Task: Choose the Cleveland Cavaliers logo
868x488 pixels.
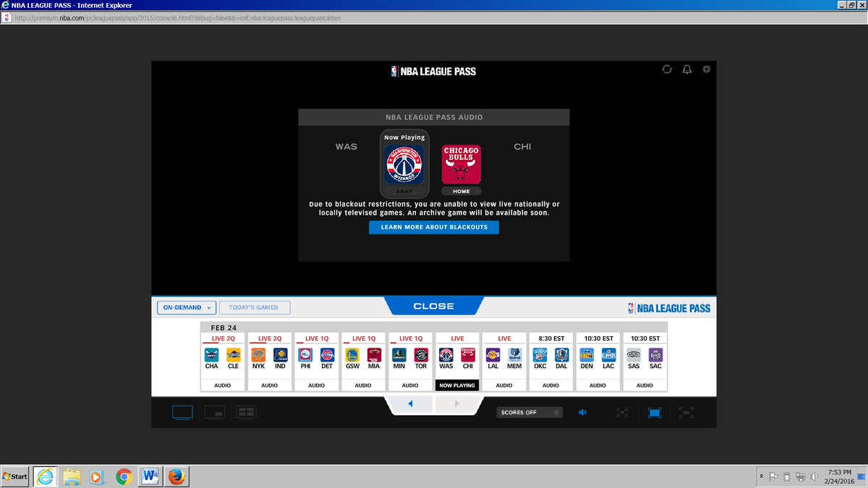Action: tap(233, 355)
